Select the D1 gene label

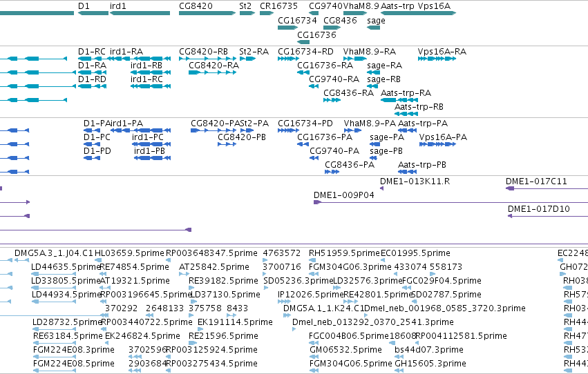[x=84, y=6]
